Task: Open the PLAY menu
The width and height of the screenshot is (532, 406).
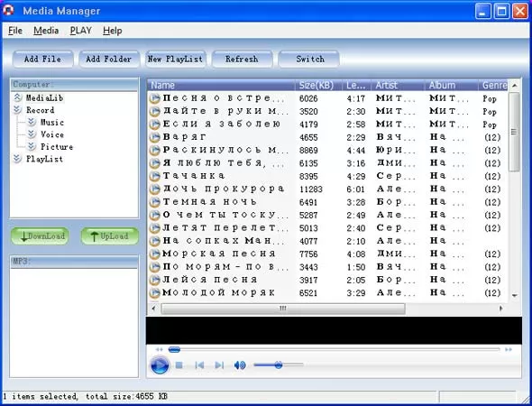Action: click(x=81, y=31)
